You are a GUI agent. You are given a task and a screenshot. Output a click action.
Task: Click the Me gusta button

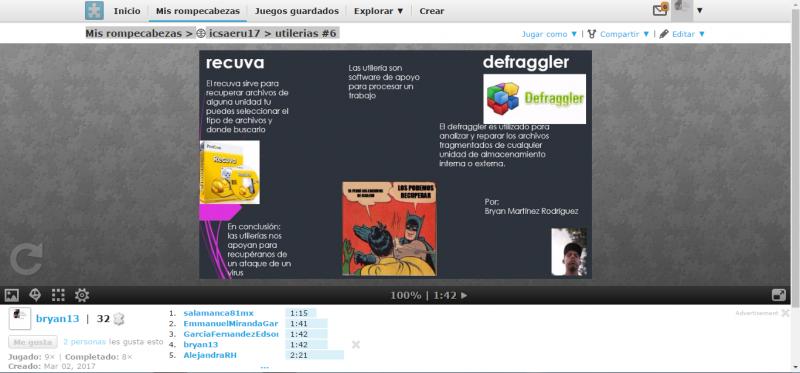pyautogui.click(x=33, y=342)
